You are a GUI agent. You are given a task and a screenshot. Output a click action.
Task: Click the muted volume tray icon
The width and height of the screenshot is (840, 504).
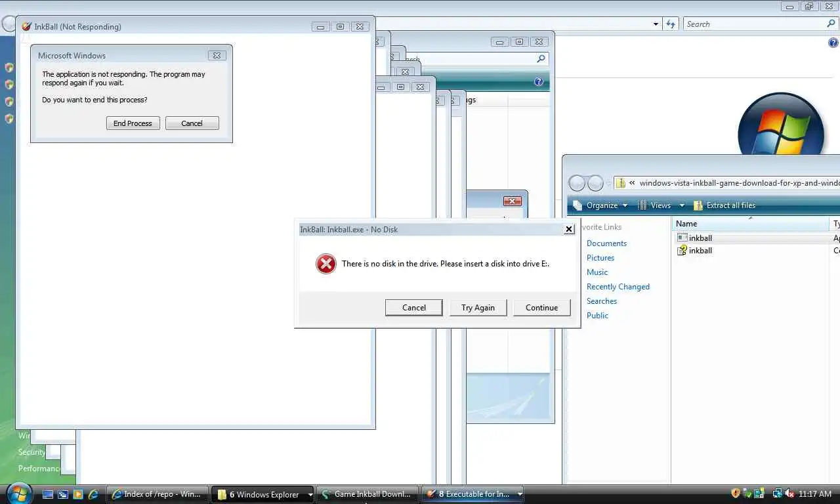point(790,493)
